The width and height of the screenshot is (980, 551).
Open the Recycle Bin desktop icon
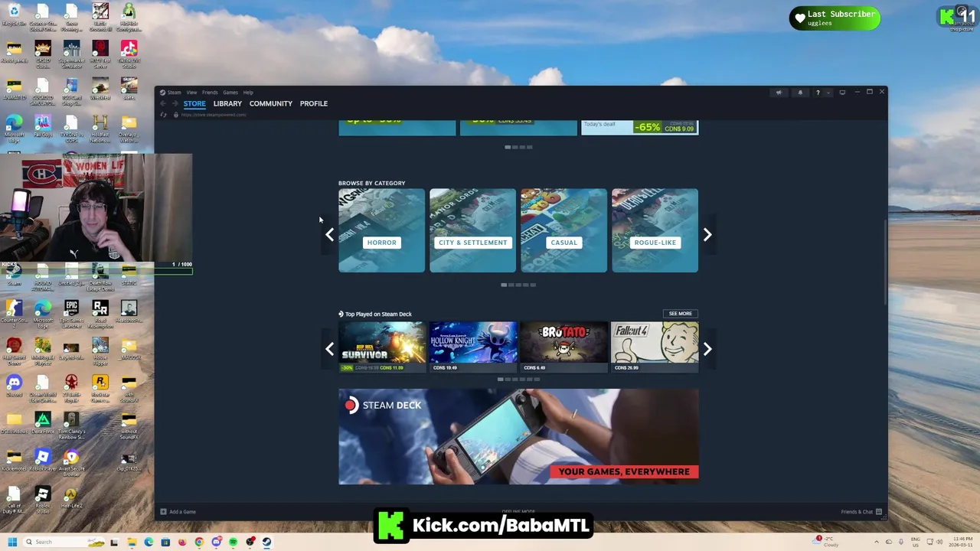click(14, 14)
